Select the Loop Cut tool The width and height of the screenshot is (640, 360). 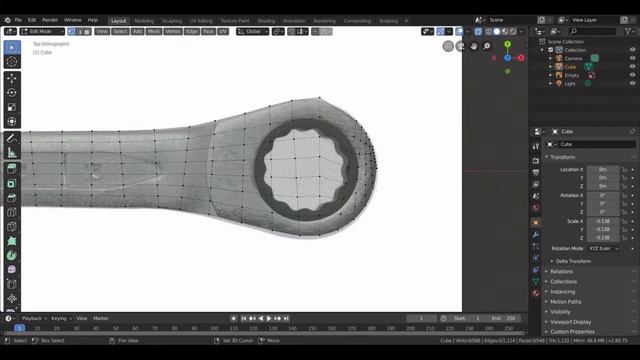(x=12, y=212)
